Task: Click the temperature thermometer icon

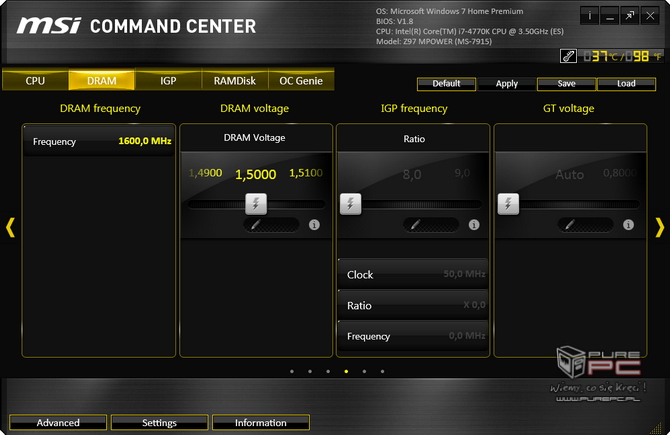Action: coord(568,56)
